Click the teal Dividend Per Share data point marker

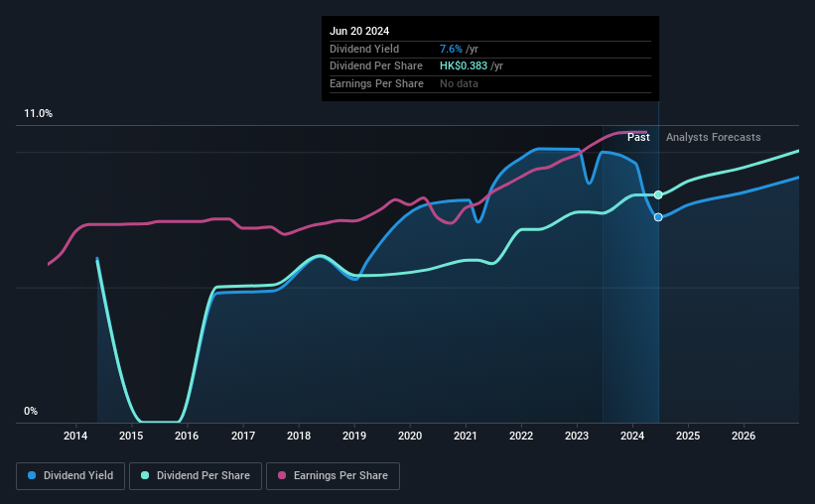(x=658, y=194)
